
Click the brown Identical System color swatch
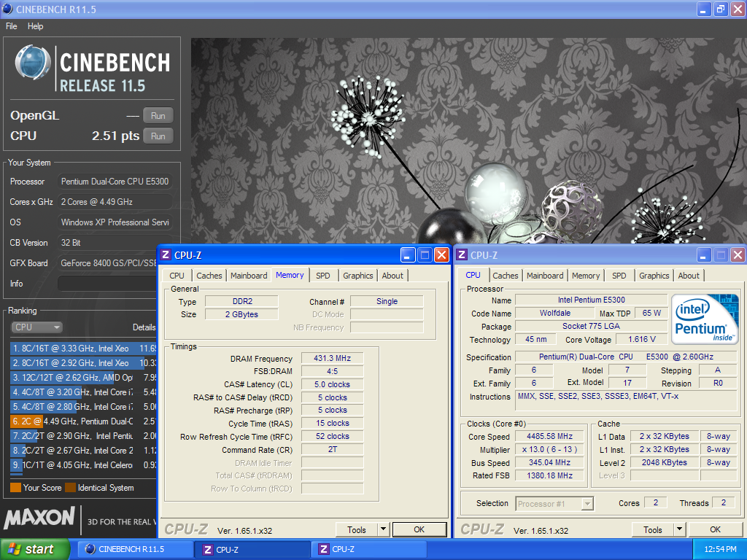point(71,488)
